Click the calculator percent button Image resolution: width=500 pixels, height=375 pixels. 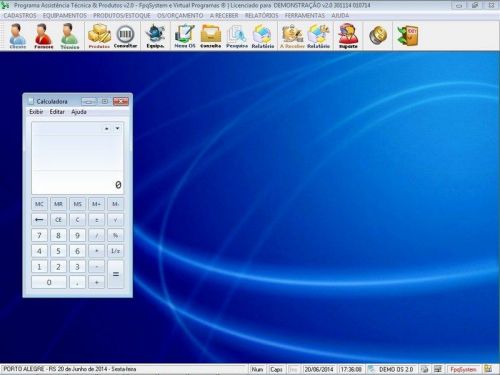pyautogui.click(x=115, y=235)
